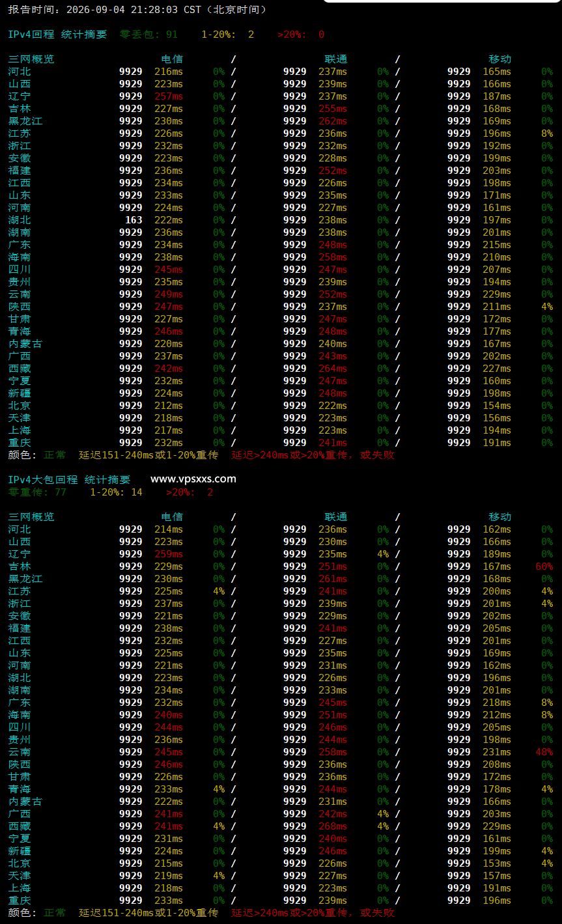Select the 261ms 联通 latency for 黑龙江
The image size is (562, 924).
click(x=333, y=579)
